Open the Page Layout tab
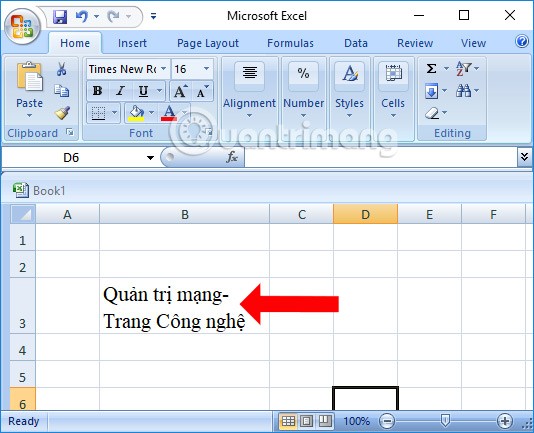The height and width of the screenshot is (433, 534). point(208,43)
